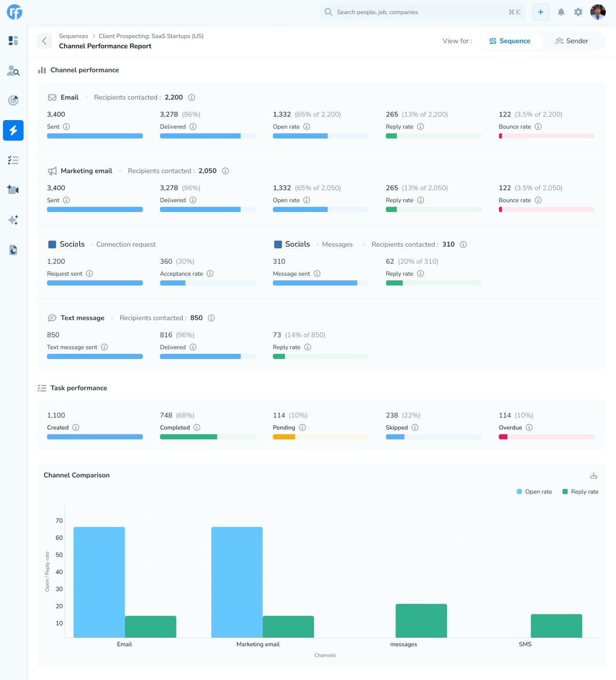Click info icon beside Acceptance rate
Image resolution: width=616 pixels, height=680 pixels.
pos(210,274)
